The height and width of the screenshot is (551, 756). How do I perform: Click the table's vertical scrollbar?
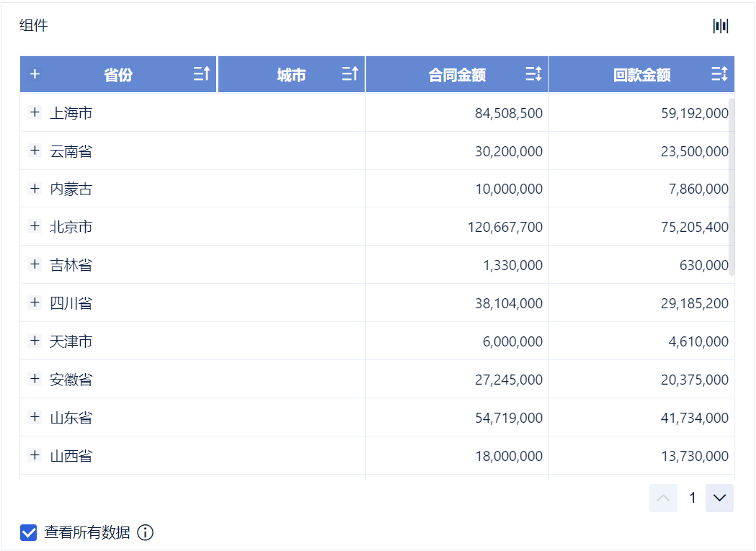click(731, 187)
